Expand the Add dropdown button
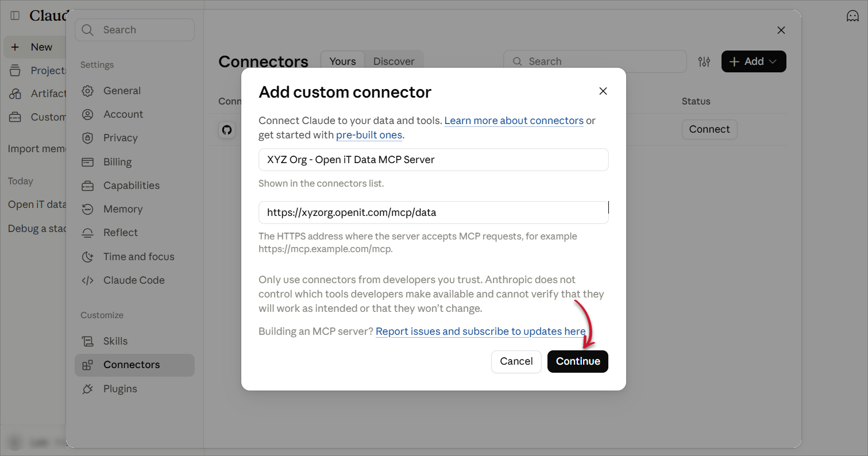 coord(754,61)
